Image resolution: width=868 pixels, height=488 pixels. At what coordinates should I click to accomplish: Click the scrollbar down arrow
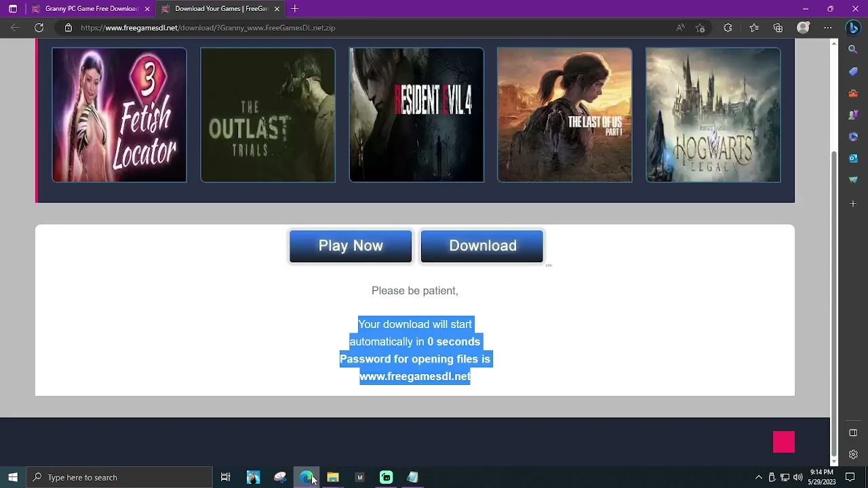(x=834, y=462)
